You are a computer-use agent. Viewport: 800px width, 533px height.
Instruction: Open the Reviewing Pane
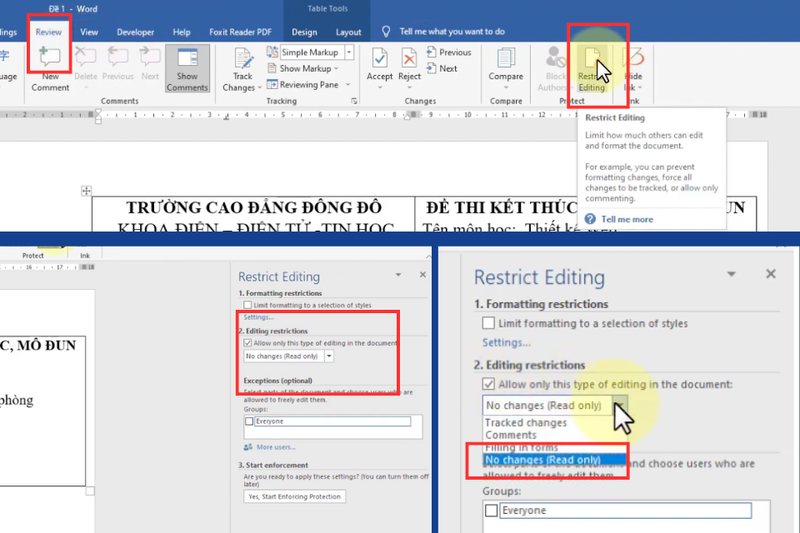point(303,85)
